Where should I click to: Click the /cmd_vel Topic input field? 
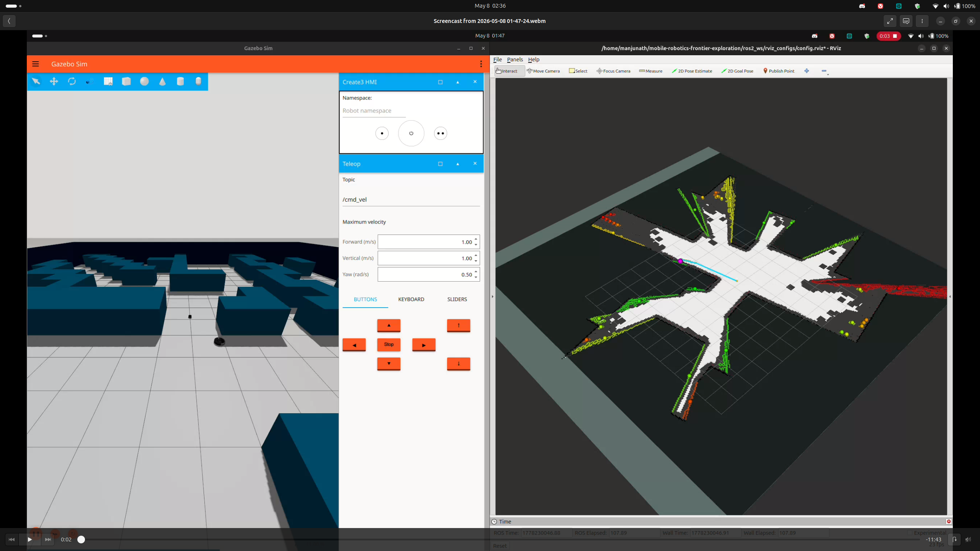[411, 199]
